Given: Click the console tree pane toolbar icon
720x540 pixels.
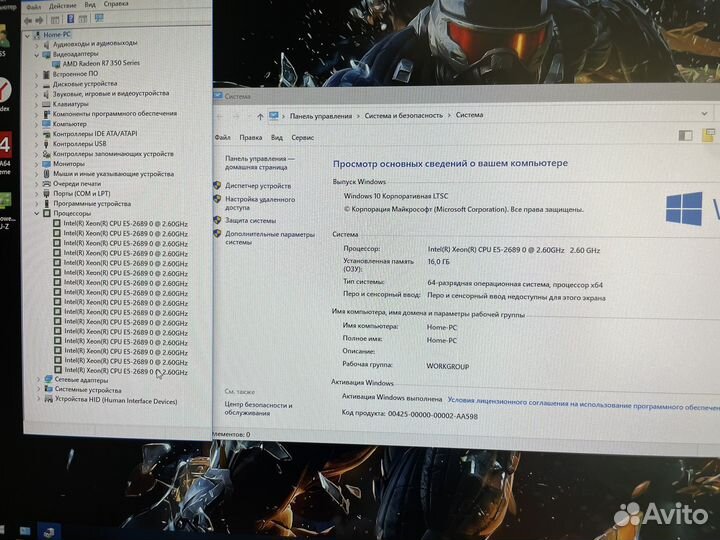Looking at the screenshot, I should coord(55,20).
